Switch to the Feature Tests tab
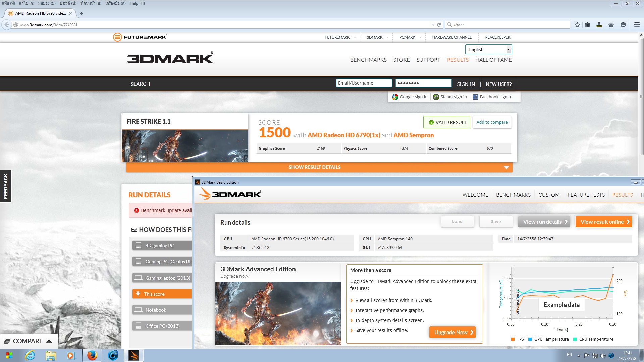The width and height of the screenshot is (644, 362). coord(586,195)
